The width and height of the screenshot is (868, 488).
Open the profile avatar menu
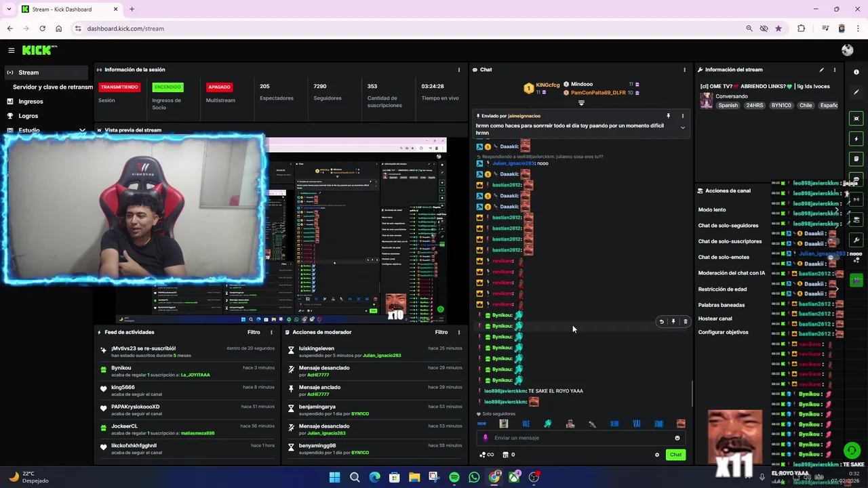(847, 50)
